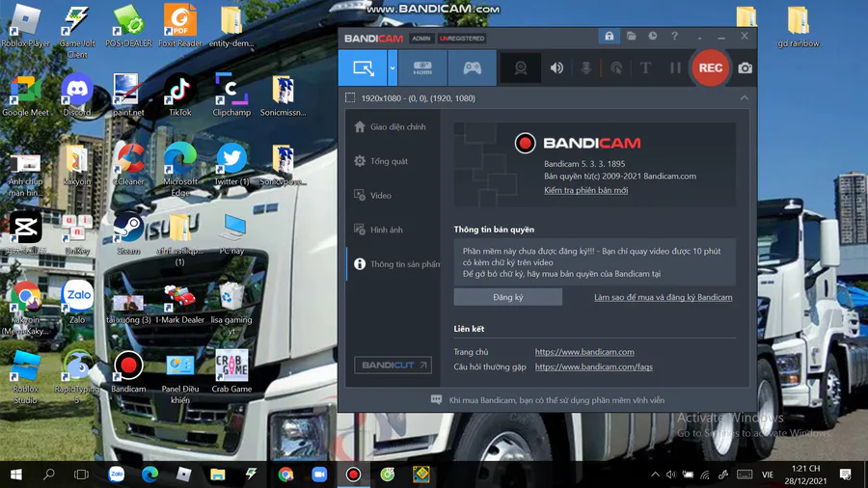
Task: Toggle speaker sound recording icon
Action: (x=556, y=68)
